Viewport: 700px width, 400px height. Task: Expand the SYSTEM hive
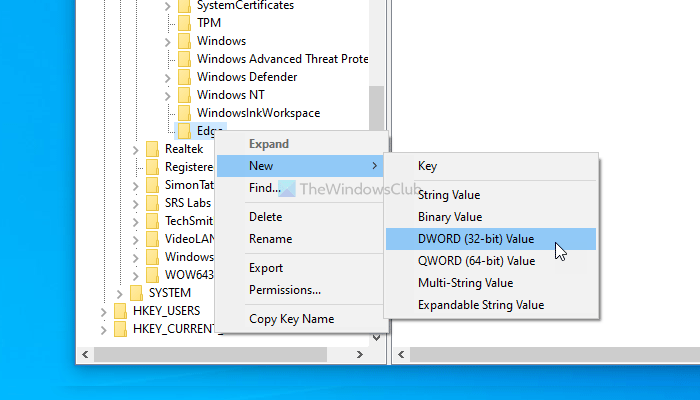120,294
